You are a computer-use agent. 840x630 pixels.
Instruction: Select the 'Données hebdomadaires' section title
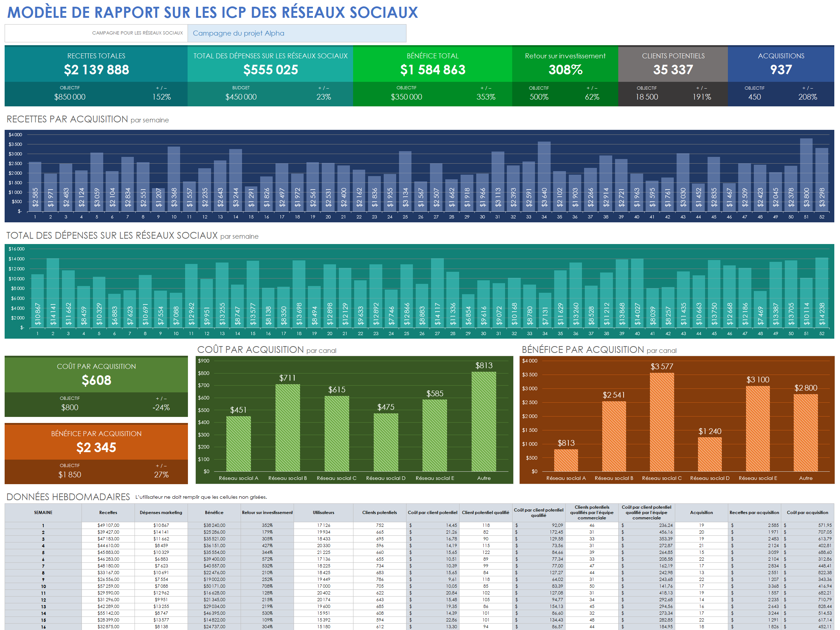pos(68,497)
